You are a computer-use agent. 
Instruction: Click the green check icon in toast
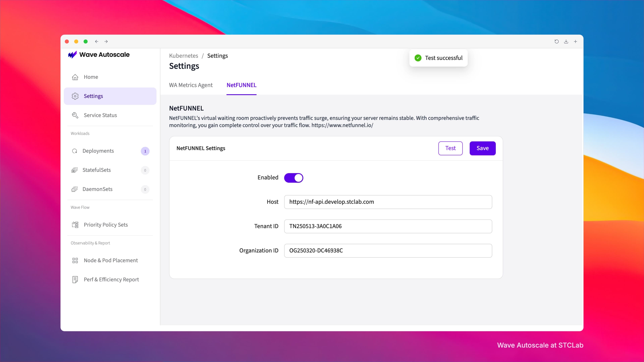(418, 58)
